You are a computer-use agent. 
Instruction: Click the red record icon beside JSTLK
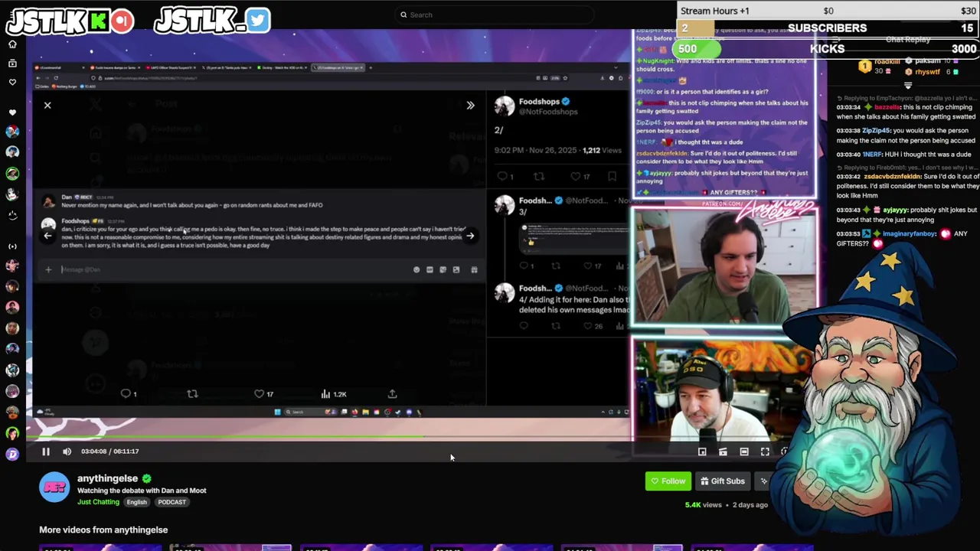click(122, 21)
